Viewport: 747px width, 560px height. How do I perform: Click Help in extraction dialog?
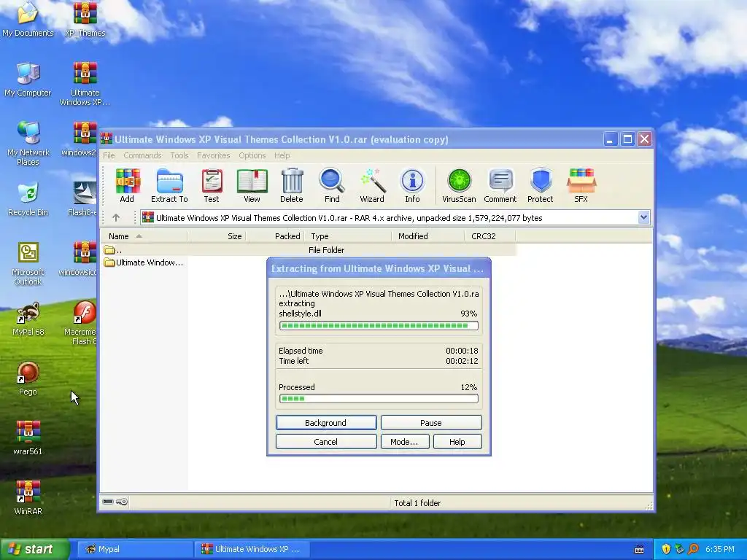[457, 442]
